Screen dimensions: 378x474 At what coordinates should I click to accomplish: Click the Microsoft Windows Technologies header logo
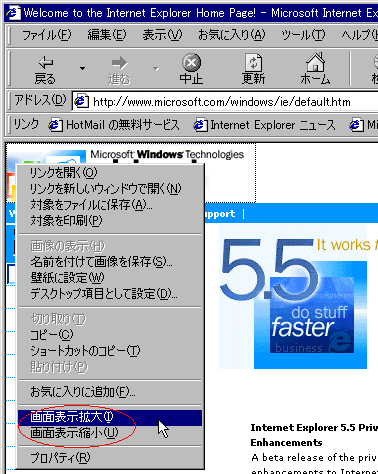(x=167, y=154)
